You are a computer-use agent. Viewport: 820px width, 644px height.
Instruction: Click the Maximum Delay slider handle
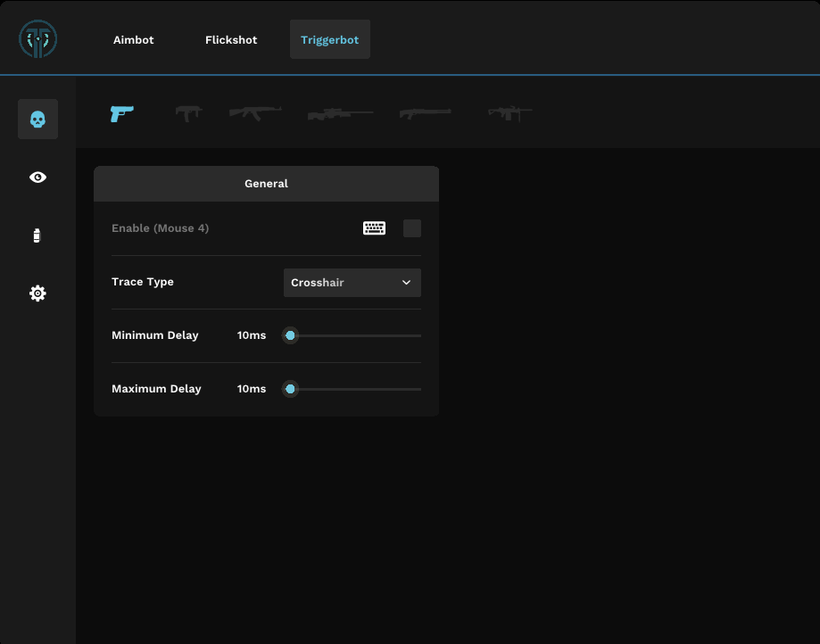pyautogui.click(x=290, y=389)
